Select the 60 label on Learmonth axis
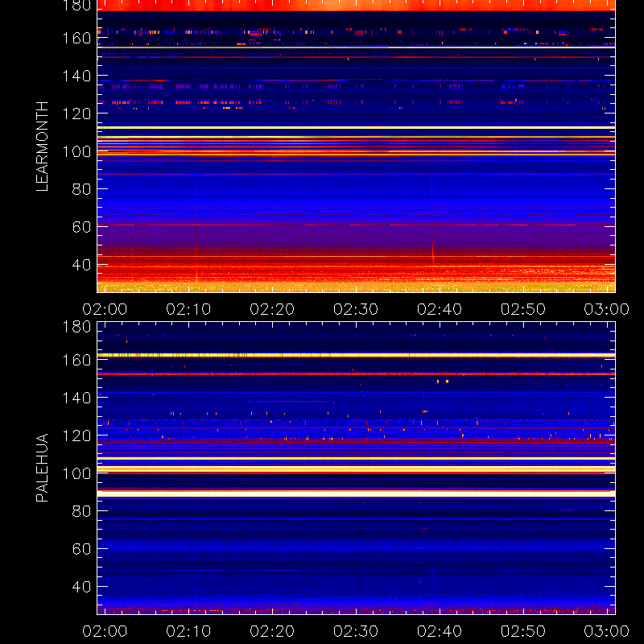Screen dimensions: 644x644 tap(81, 227)
